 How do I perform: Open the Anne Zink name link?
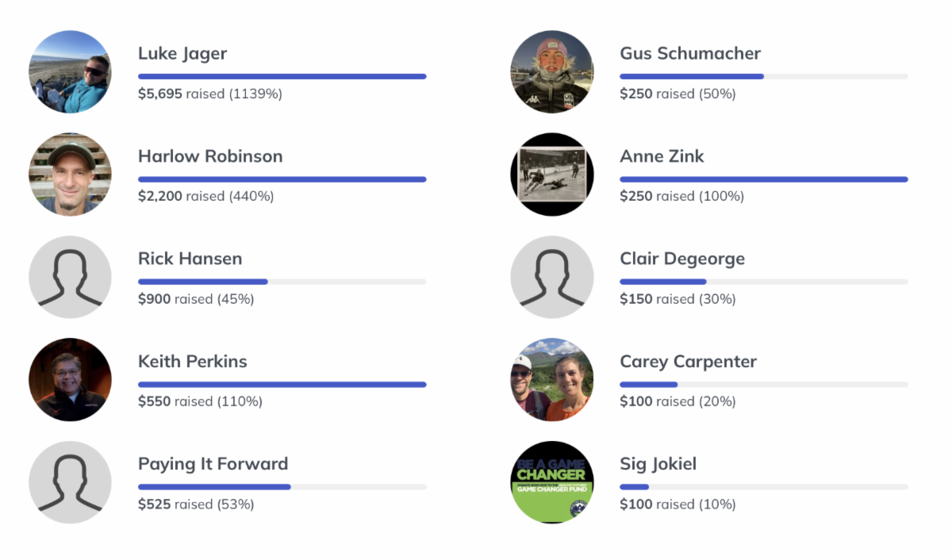point(662,156)
